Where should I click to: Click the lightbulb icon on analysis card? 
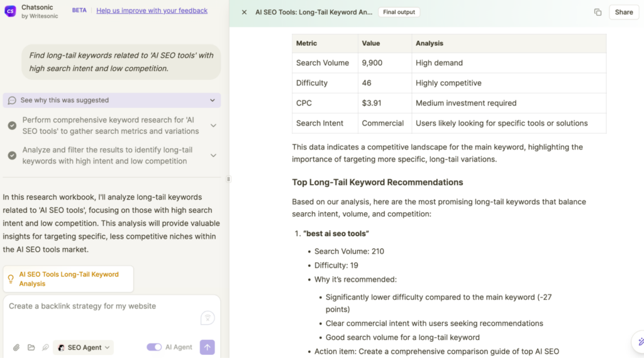click(x=11, y=279)
